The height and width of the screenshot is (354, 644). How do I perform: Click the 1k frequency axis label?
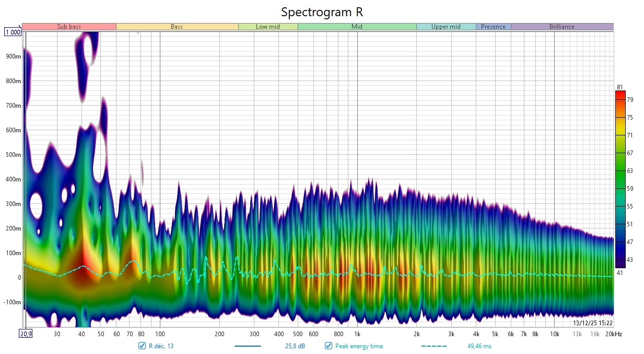(357, 334)
